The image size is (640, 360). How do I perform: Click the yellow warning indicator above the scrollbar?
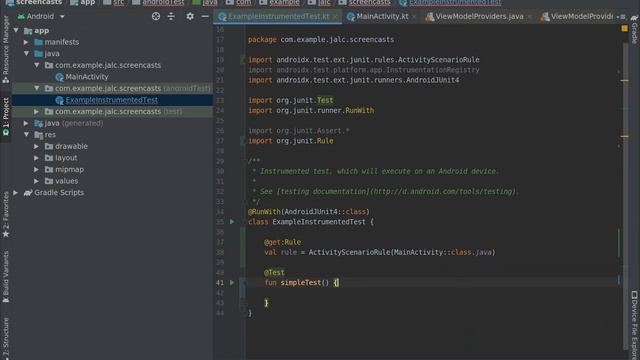coord(624,29)
